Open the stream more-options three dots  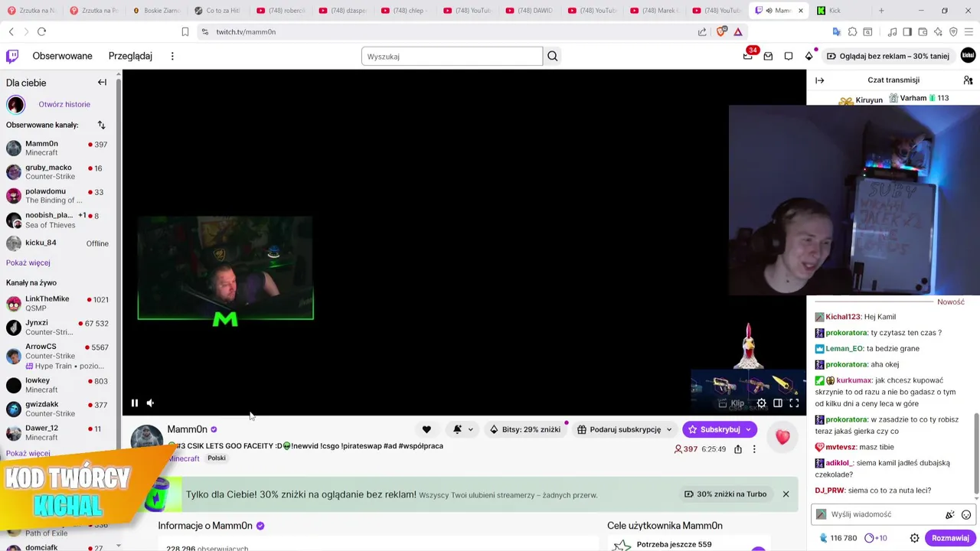[x=754, y=449]
